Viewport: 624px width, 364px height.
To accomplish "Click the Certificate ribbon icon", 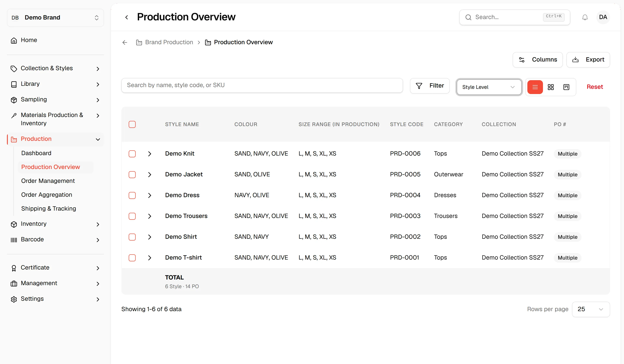I will point(14,268).
